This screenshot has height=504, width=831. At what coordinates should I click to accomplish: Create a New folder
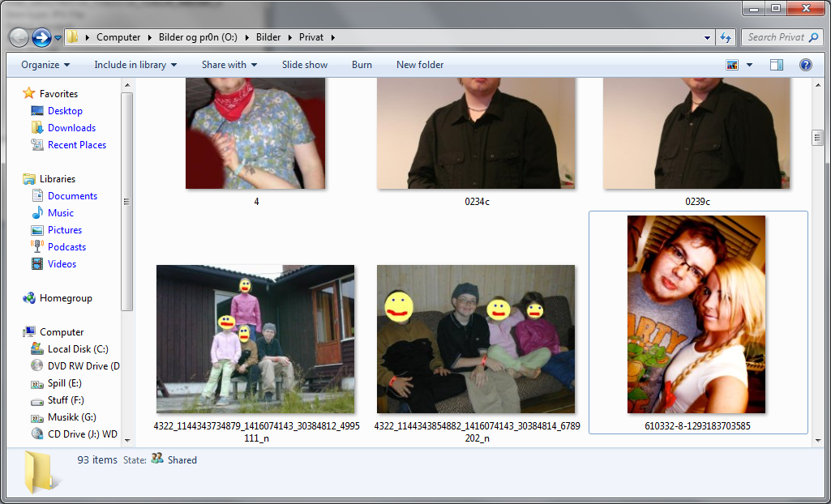(420, 65)
